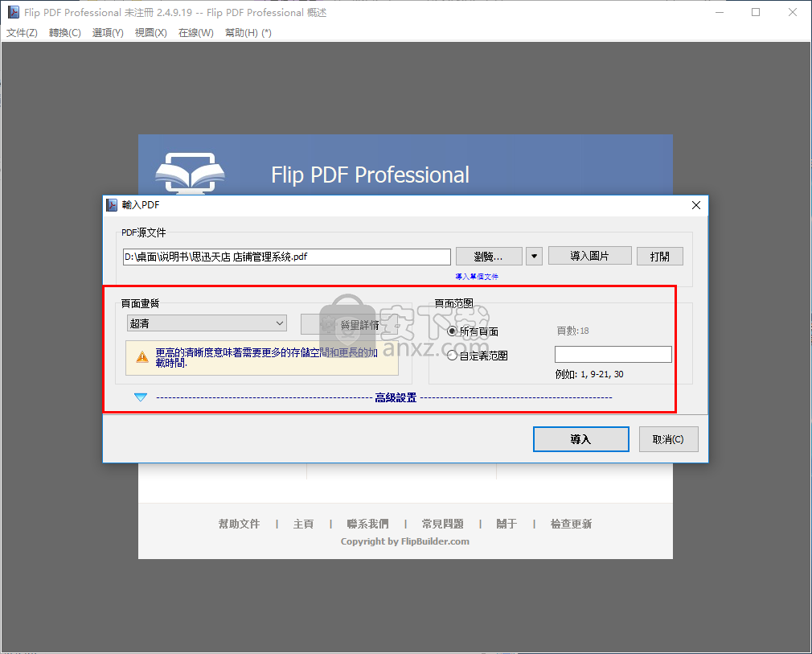Open the 選項(Y) menu
The height and width of the screenshot is (654, 812).
(108, 33)
